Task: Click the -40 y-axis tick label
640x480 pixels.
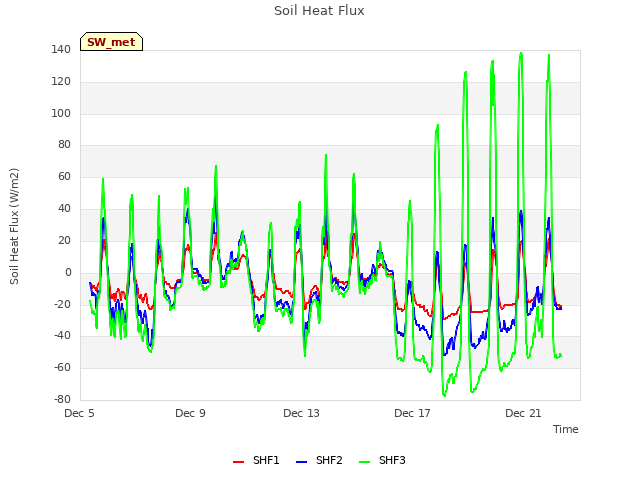Action: pyautogui.click(x=62, y=336)
